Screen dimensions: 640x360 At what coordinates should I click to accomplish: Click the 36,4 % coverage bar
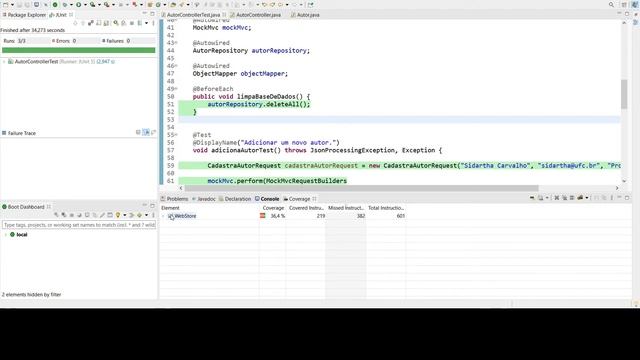tap(262, 216)
